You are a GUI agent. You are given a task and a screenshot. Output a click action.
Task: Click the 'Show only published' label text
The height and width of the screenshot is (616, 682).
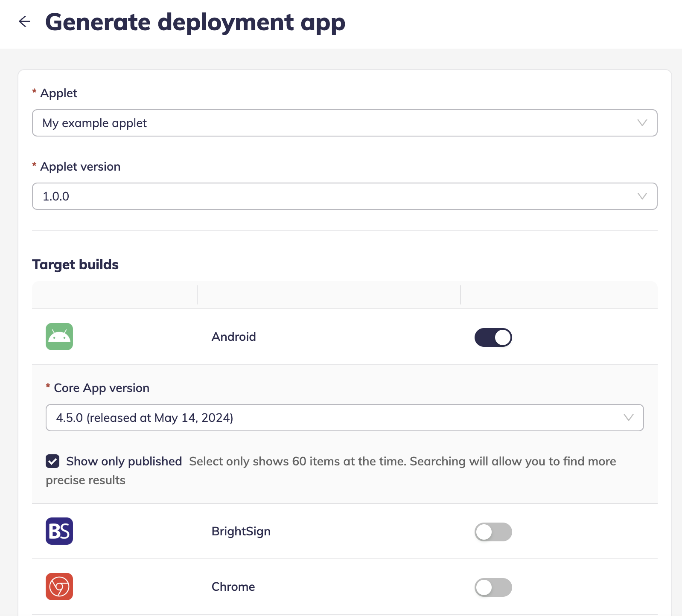click(124, 461)
